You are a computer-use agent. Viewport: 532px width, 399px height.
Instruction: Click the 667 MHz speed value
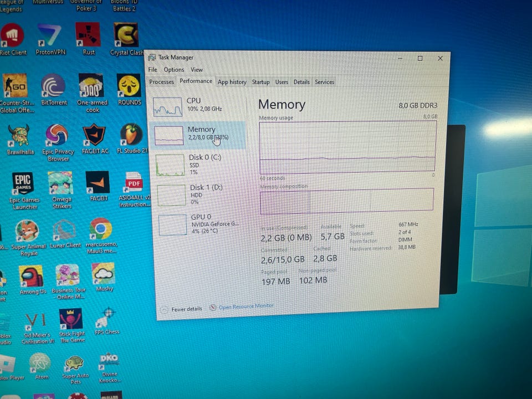[408, 224]
